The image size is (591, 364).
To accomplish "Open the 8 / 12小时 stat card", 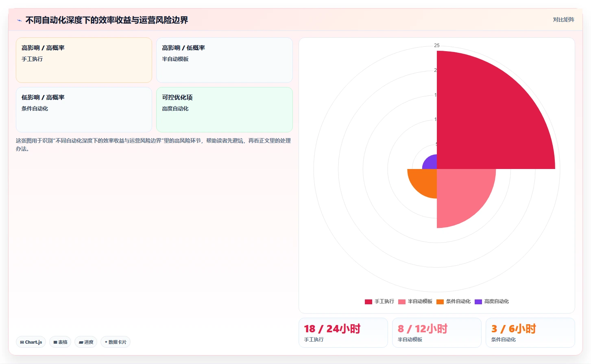I will tap(437, 333).
